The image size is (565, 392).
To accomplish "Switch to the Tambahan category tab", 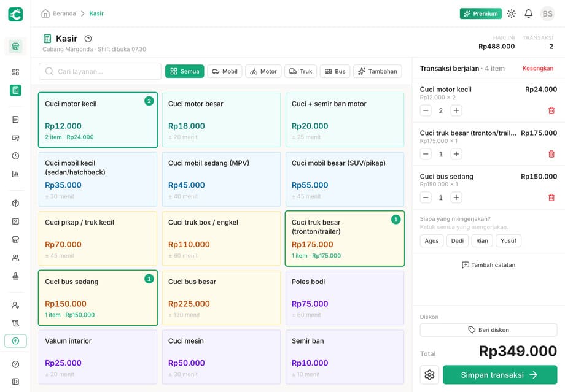I will coord(377,71).
